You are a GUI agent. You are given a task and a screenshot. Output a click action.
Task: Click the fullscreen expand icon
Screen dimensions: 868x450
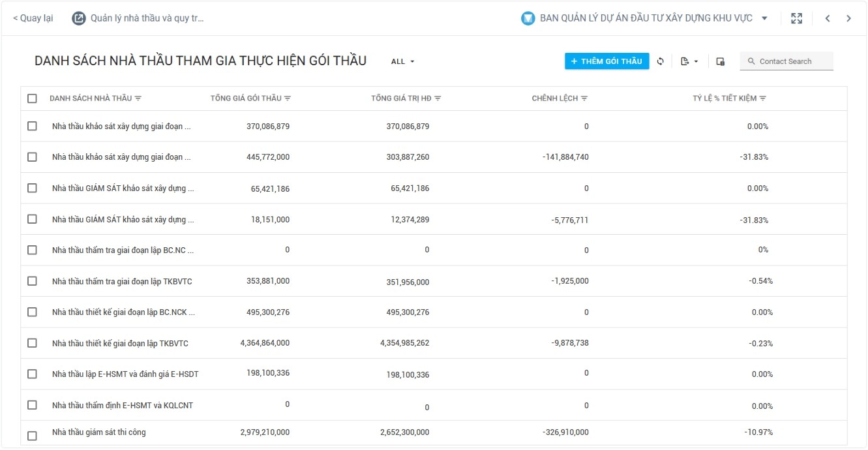(796, 18)
